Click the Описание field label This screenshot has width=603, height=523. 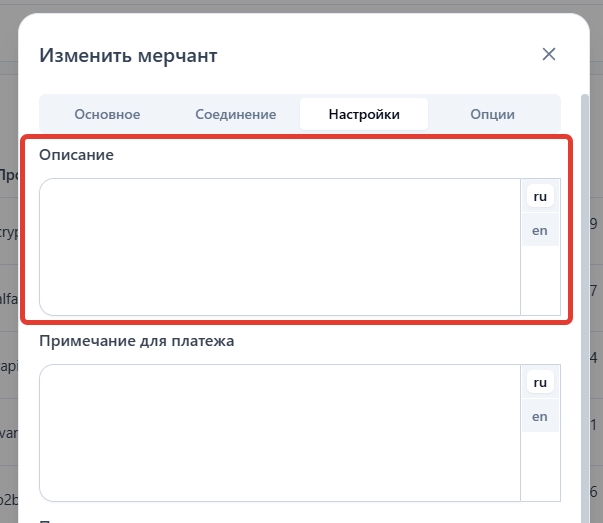pos(77,155)
